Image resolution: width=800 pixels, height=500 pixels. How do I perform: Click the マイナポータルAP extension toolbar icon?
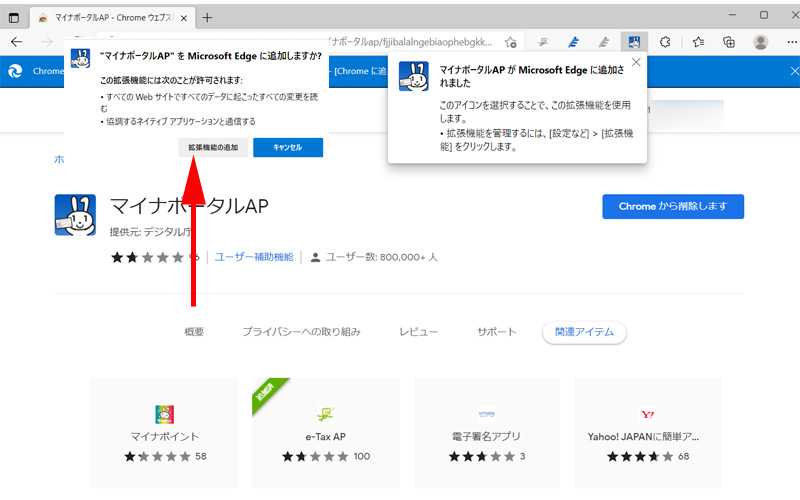click(634, 42)
